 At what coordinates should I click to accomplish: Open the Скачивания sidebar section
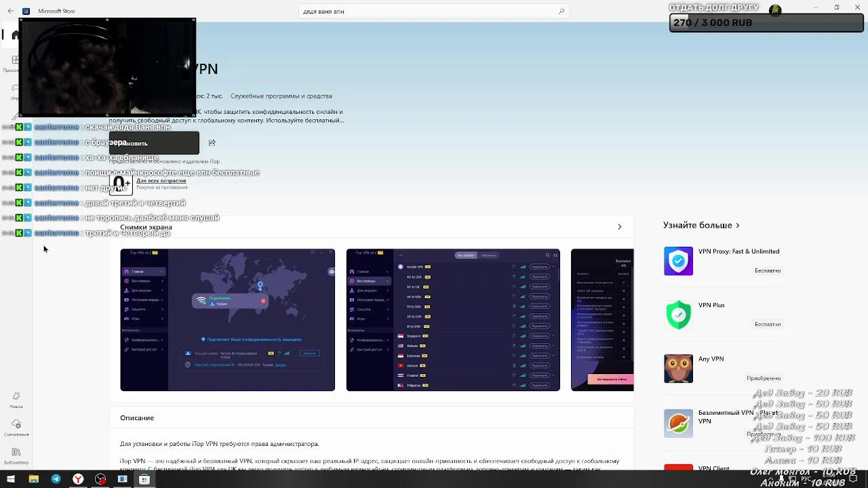click(x=16, y=428)
